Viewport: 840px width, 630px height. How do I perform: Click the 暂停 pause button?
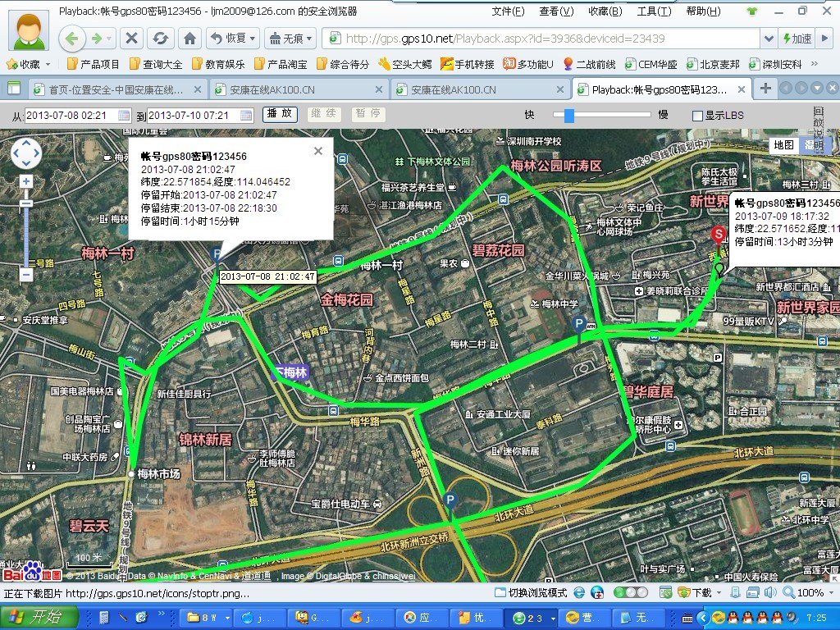click(x=368, y=113)
